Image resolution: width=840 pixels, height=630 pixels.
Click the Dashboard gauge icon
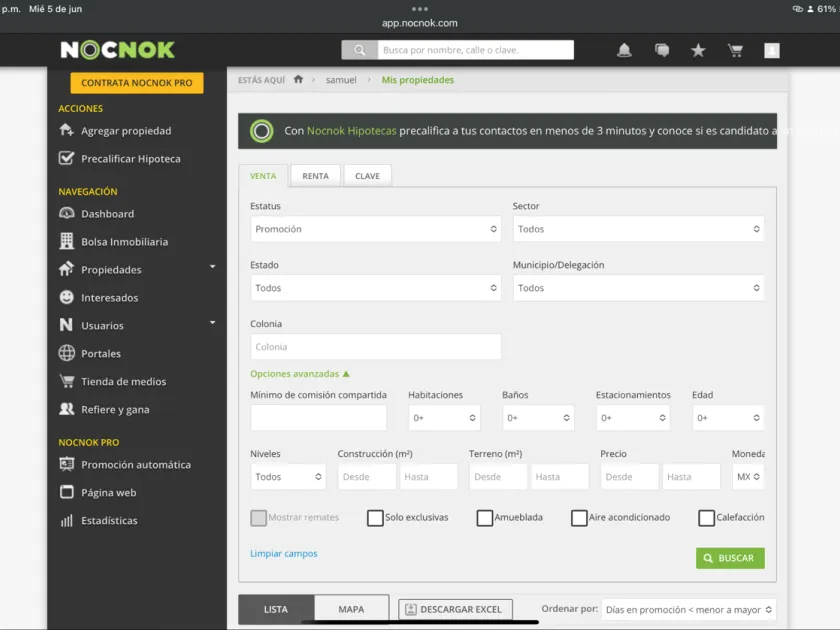point(66,213)
